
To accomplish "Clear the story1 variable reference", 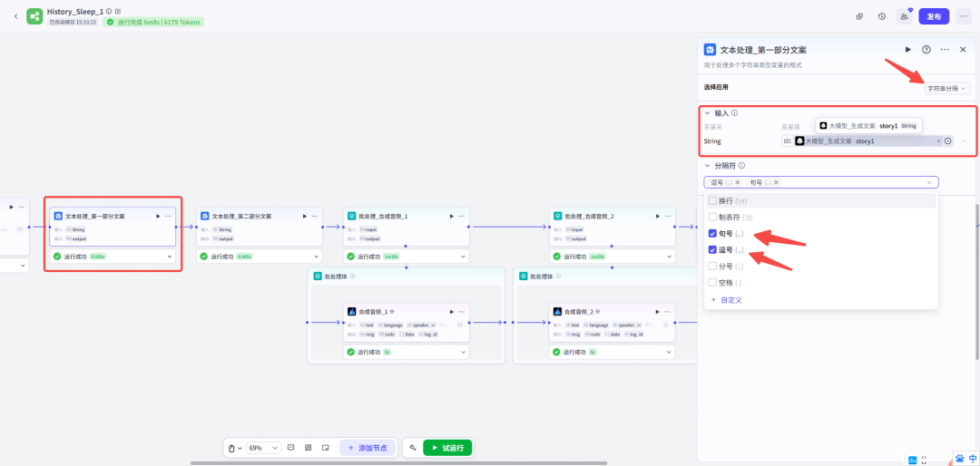I will (938, 141).
